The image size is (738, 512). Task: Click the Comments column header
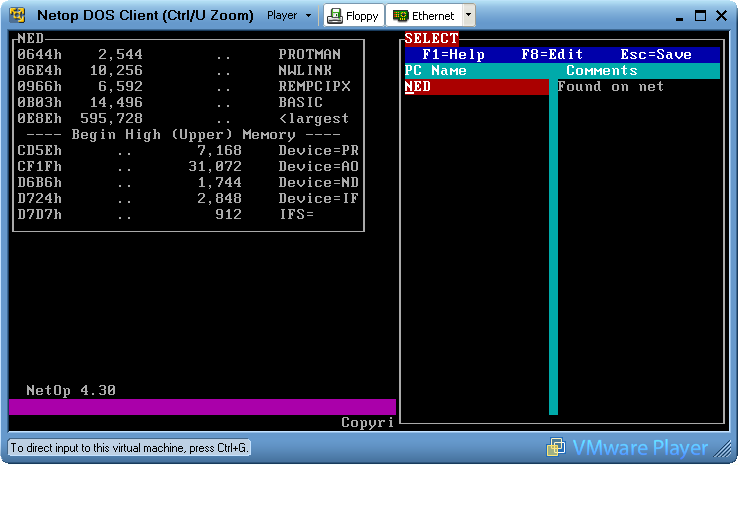(602, 71)
